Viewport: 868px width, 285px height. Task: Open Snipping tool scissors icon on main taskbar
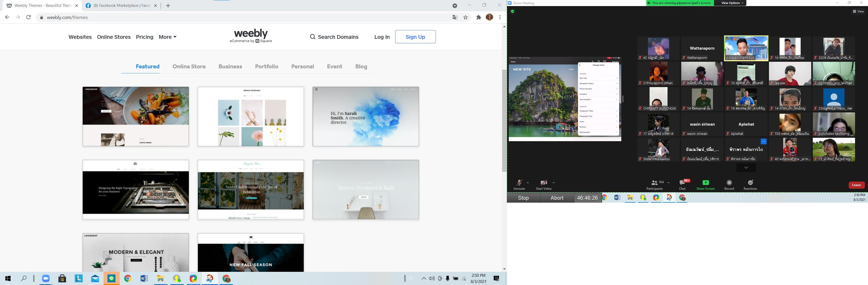[x=210, y=278]
